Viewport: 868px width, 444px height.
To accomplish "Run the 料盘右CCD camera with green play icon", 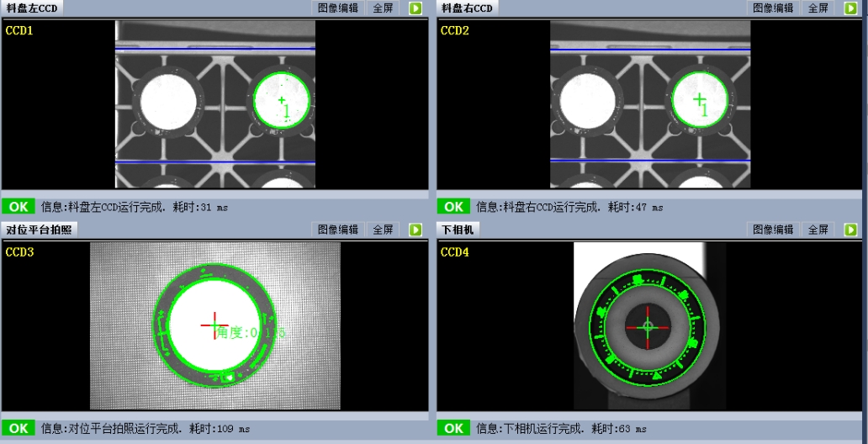I will click(x=850, y=8).
